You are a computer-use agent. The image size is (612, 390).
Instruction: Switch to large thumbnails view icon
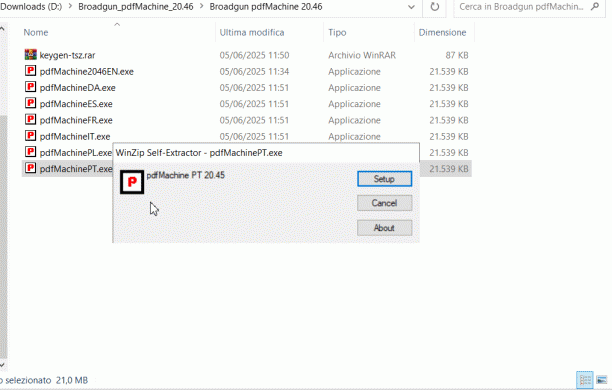(x=602, y=380)
